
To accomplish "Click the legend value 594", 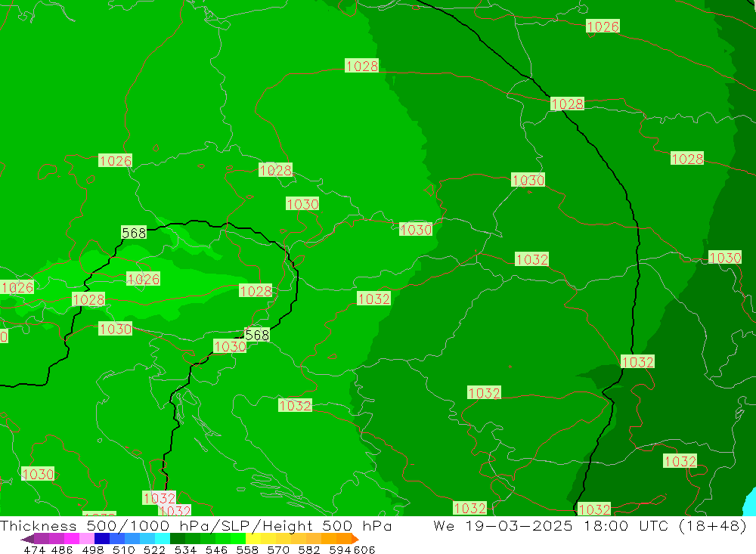I will (x=339, y=549).
